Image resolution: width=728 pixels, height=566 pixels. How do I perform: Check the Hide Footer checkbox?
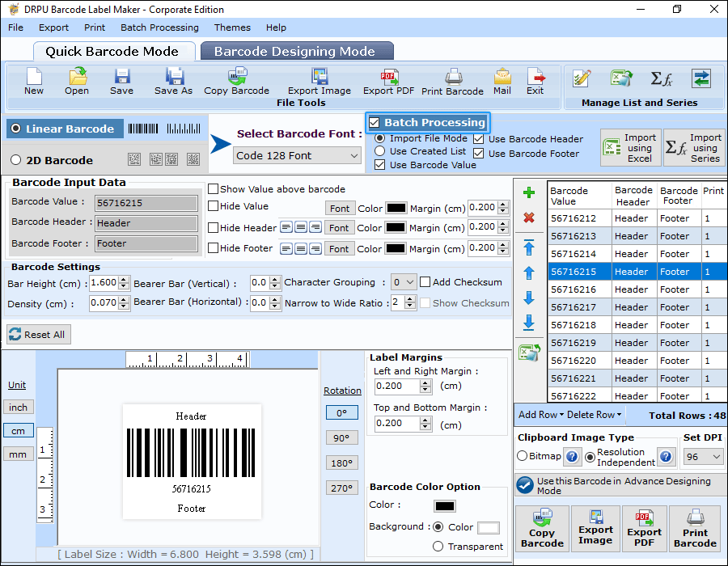tap(213, 248)
